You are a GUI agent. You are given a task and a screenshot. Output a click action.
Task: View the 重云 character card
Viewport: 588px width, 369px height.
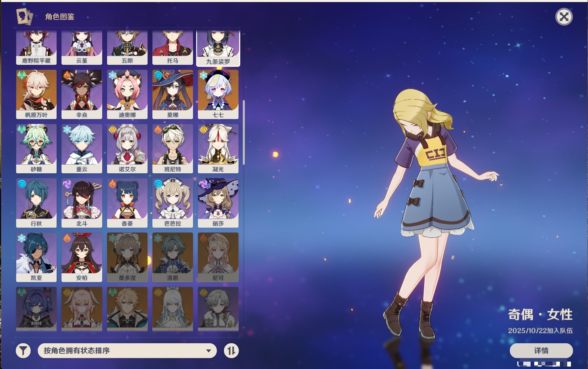pos(82,149)
